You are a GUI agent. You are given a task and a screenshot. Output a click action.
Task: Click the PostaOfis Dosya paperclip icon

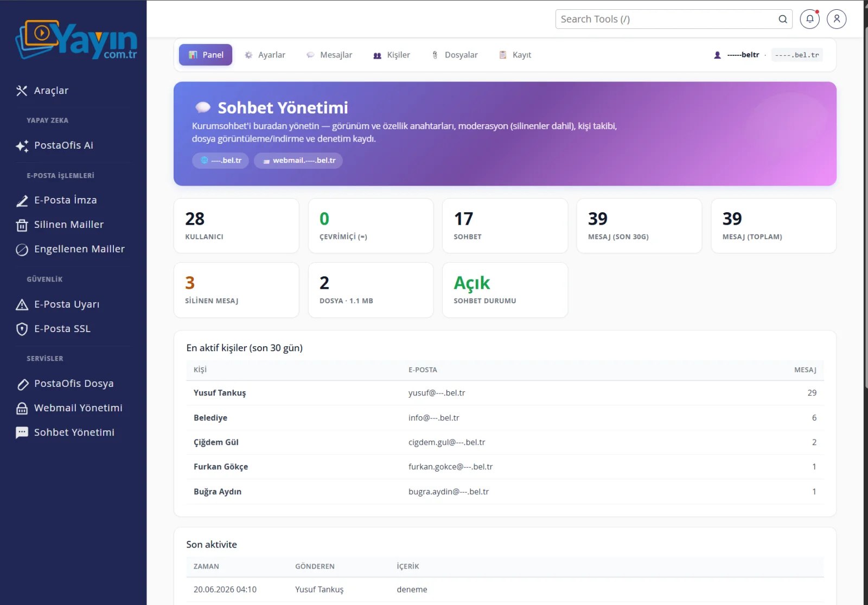point(22,384)
